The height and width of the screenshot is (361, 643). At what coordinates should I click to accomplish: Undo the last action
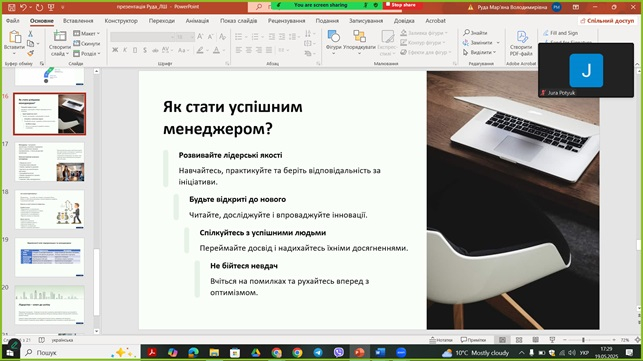coord(24,7)
